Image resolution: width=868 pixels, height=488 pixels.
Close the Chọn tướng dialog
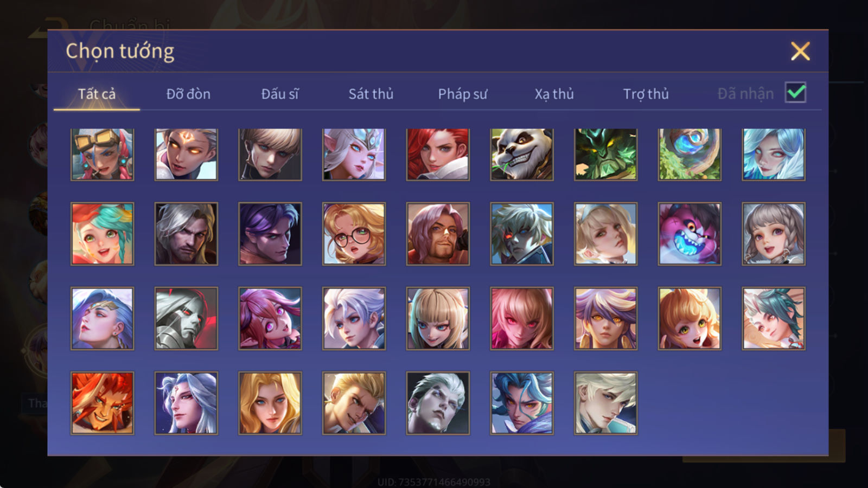(800, 52)
